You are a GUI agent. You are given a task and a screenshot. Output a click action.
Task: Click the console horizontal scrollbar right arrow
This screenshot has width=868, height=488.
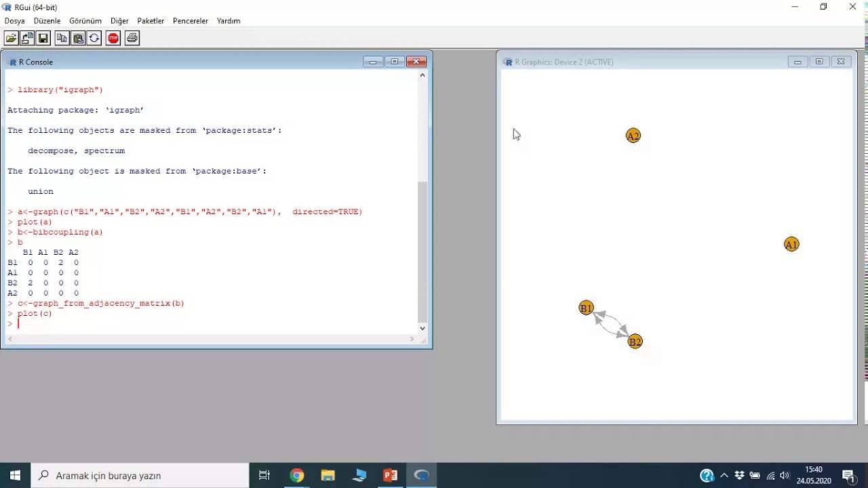(412, 339)
